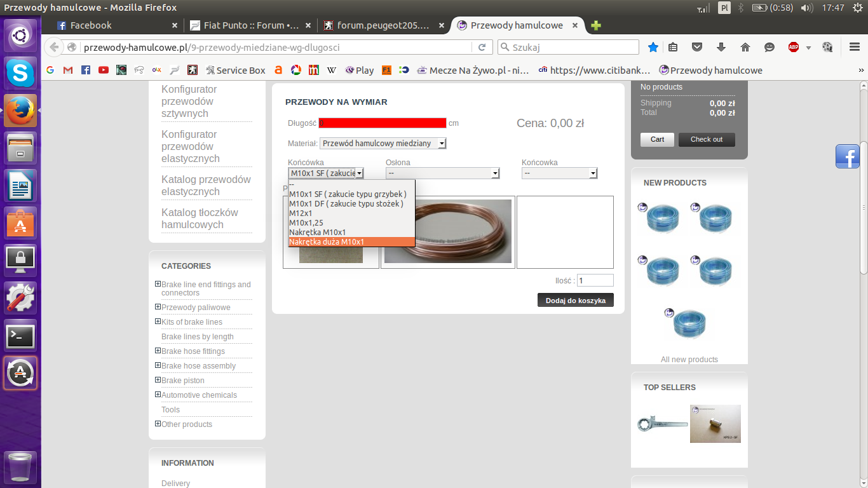Screen dimensions: 868x488
Task: Reload the page with the refresh icon
Action: click(x=482, y=47)
